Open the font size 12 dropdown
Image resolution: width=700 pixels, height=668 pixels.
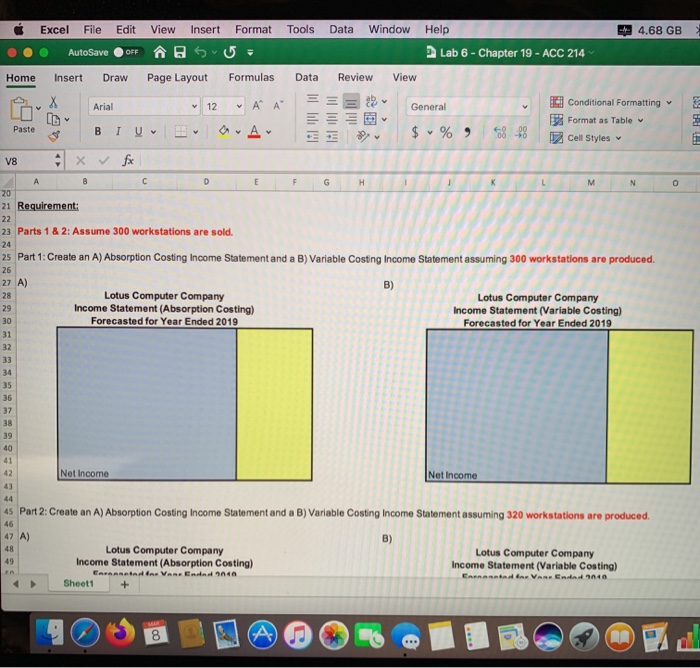click(239, 106)
